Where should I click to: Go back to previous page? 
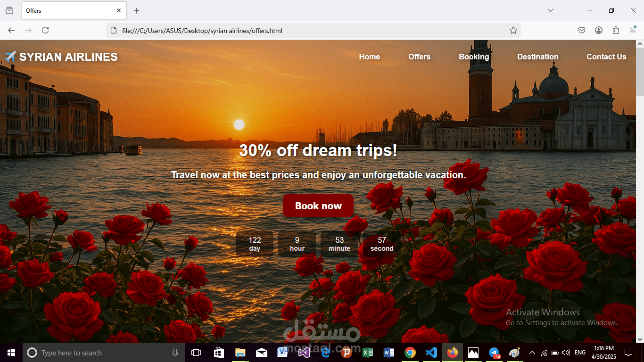[x=11, y=30]
